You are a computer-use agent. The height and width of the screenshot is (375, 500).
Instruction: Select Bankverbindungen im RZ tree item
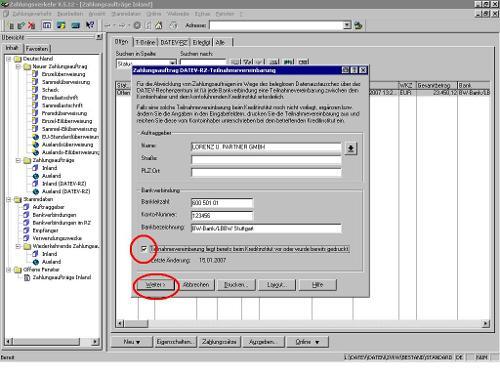(x=61, y=223)
